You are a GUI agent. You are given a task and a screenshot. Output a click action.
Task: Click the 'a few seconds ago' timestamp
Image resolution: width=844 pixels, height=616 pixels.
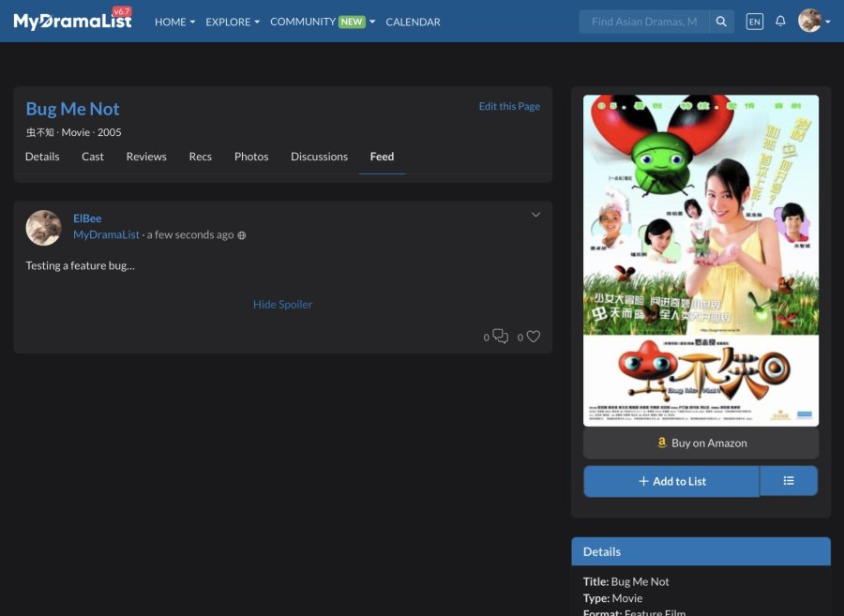(x=190, y=234)
